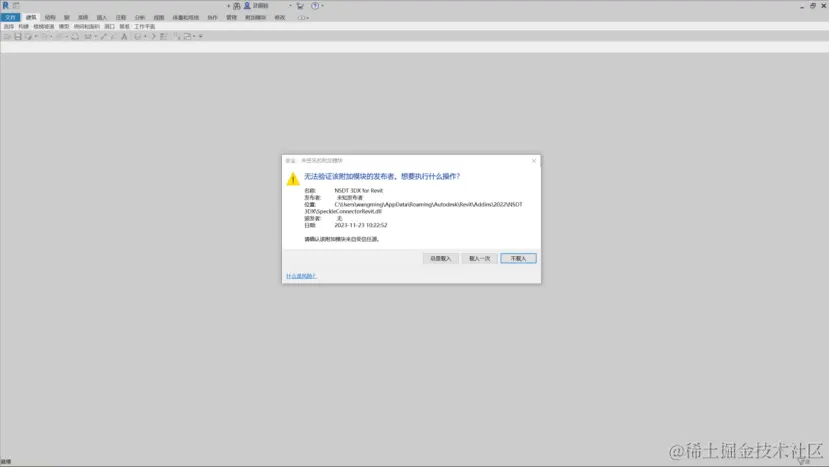The height and width of the screenshot is (467, 830).
Task: Click the signed-in user name in title bar
Action: (260, 6)
